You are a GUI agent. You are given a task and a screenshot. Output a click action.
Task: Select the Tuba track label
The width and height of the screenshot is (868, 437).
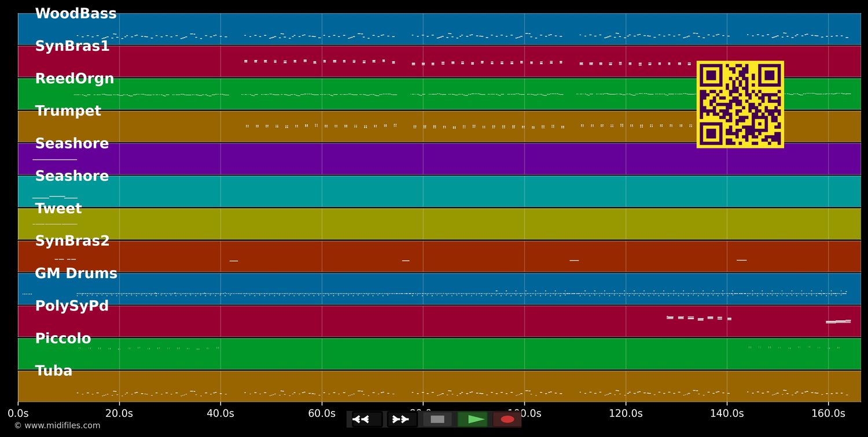pos(54,371)
